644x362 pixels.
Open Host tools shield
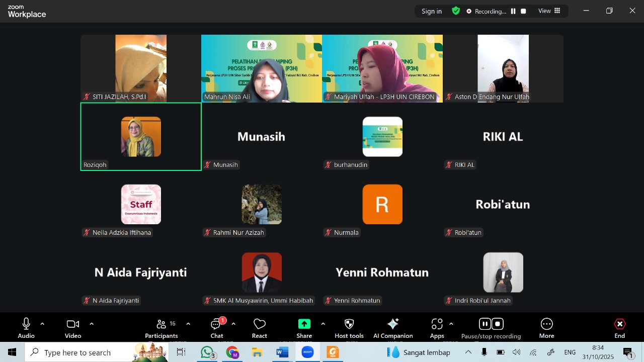(x=349, y=324)
